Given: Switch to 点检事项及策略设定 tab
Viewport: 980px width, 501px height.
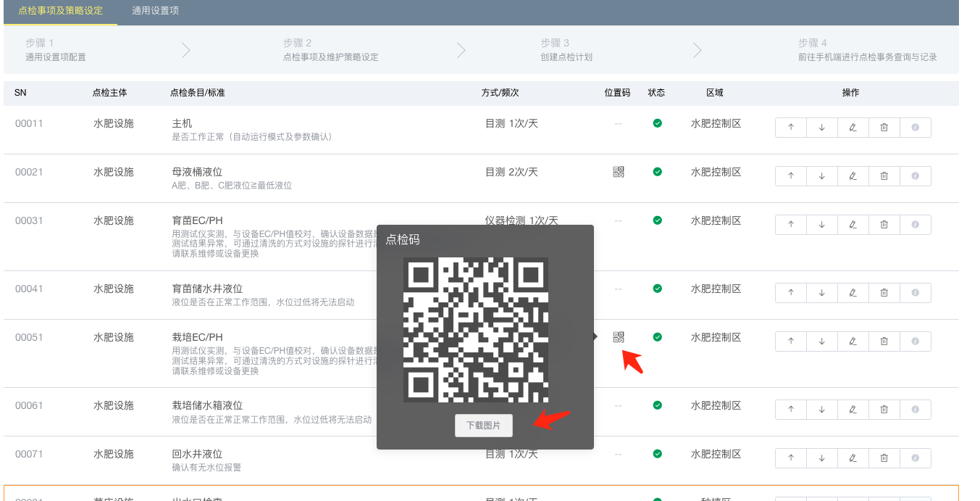Looking at the screenshot, I should pyautogui.click(x=60, y=11).
